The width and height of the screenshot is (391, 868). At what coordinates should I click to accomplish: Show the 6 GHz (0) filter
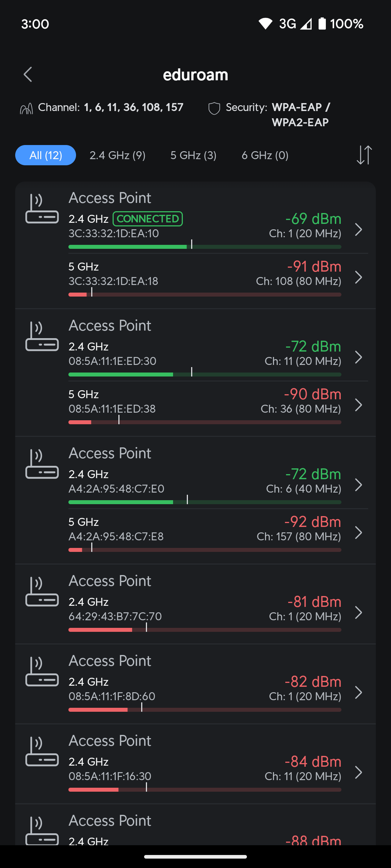click(x=265, y=155)
